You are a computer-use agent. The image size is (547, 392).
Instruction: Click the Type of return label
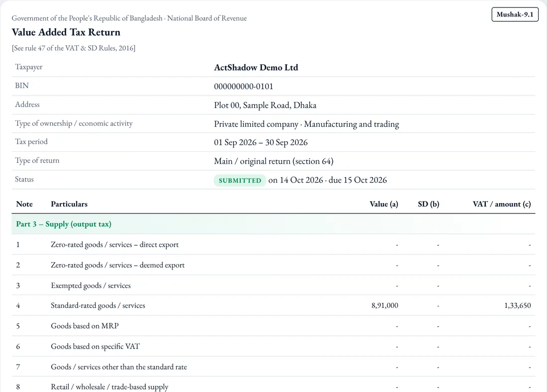[37, 161]
